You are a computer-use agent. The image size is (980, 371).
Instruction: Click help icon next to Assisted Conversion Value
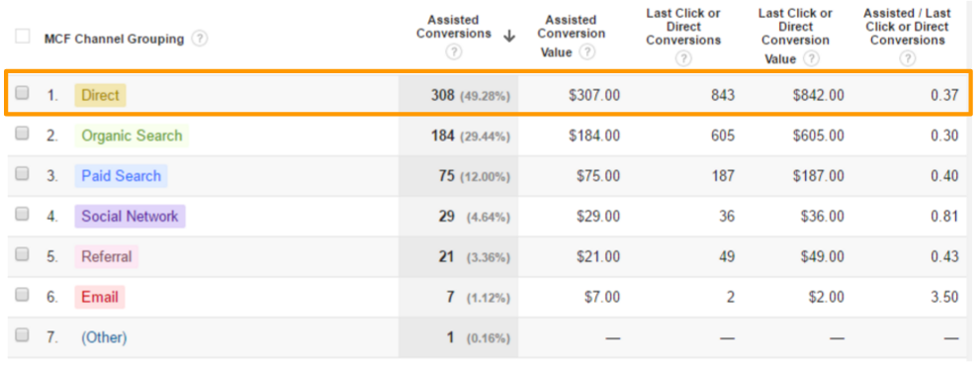click(586, 52)
